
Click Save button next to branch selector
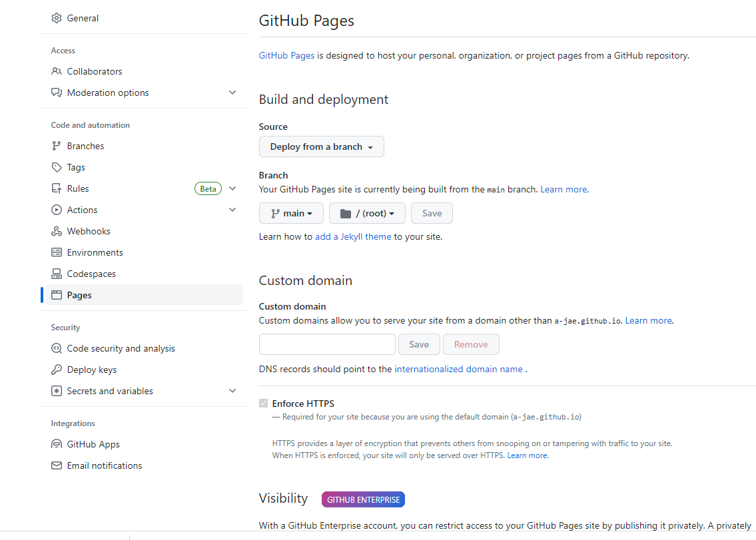(432, 213)
